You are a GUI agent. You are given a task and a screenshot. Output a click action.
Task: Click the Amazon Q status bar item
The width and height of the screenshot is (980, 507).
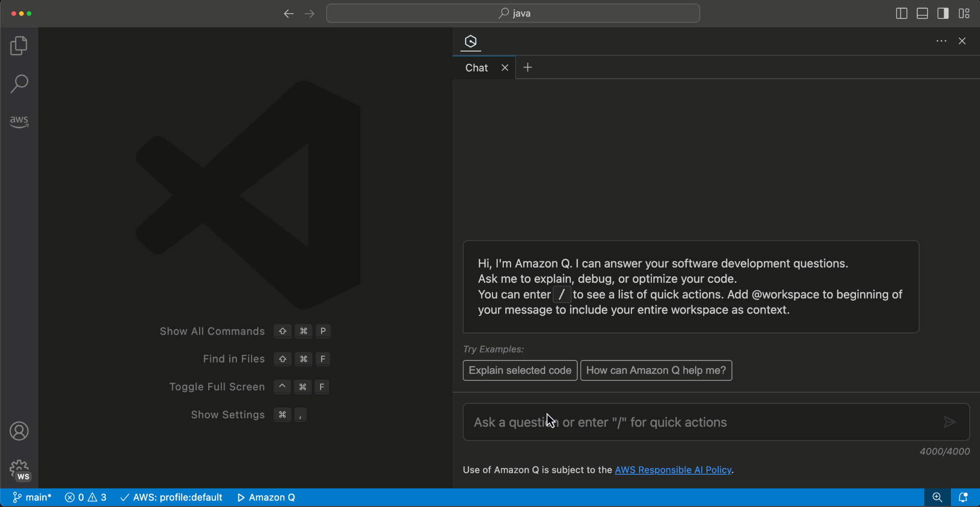266,497
